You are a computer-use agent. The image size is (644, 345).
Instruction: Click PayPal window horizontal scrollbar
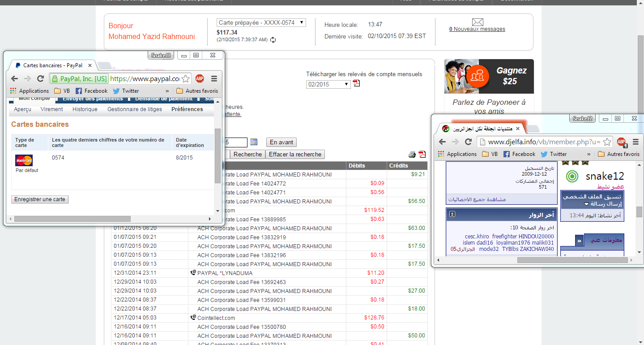click(73, 219)
